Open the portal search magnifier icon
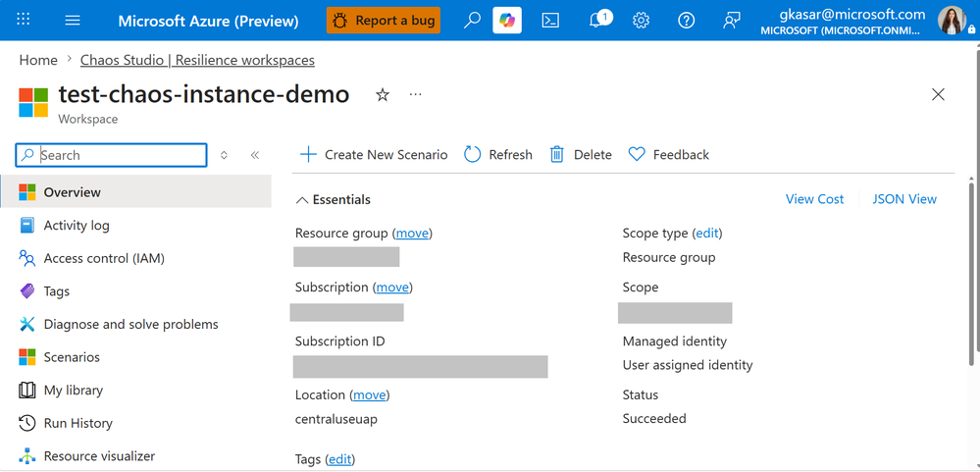The width and height of the screenshot is (980, 472). coord(472,21)
